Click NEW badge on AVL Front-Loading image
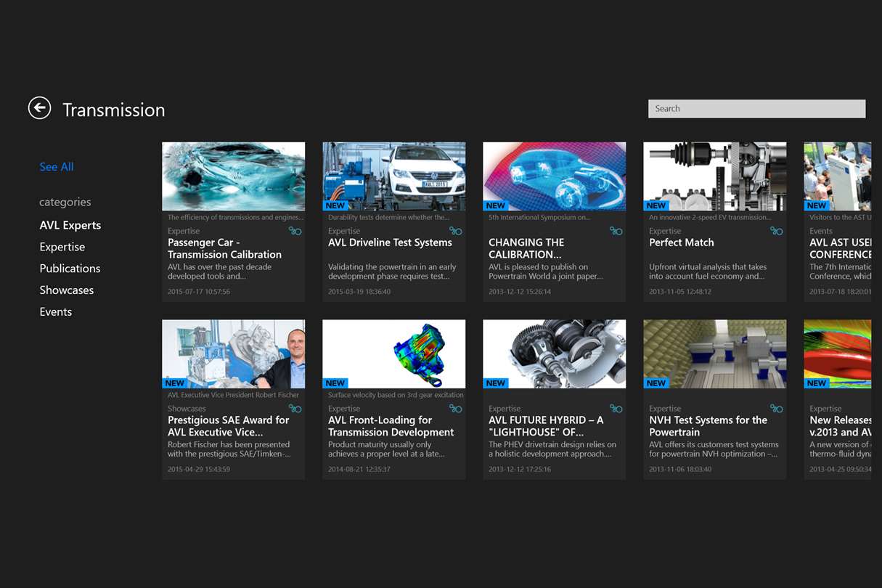Screen dimensions: 882x588 pyautogui.click(x=335, y=383)
